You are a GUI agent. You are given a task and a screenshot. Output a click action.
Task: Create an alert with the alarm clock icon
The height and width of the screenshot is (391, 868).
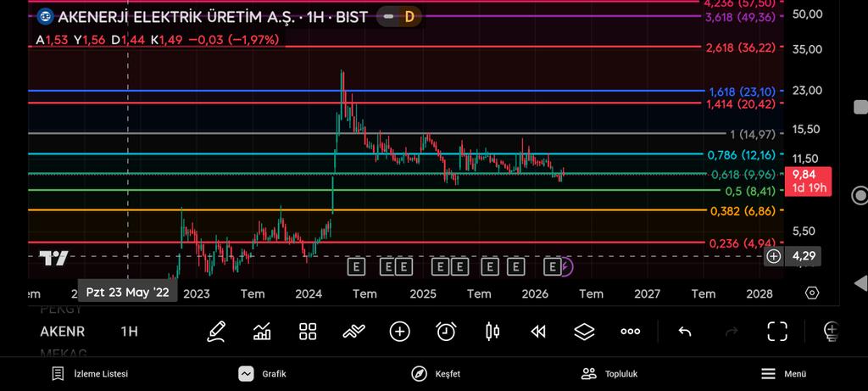click(x=446, y=331)
